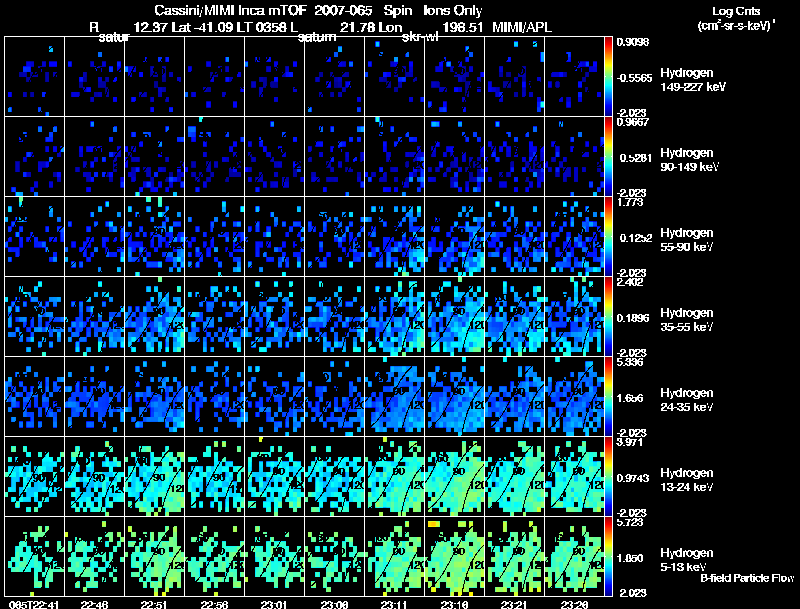Viewport: 800px width, 609px height.
Task: Click the -0.5565 color scale value
Action: point(634,78)
